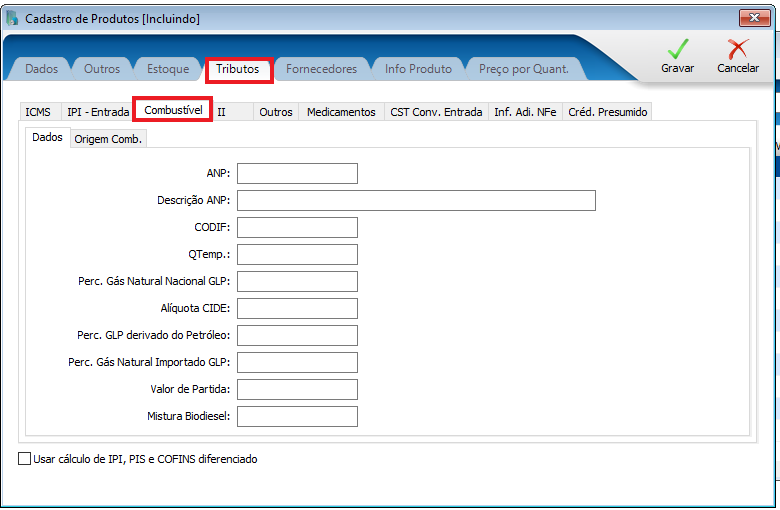Switch to the ICMS sub-tab

click(x=38, y=112)
